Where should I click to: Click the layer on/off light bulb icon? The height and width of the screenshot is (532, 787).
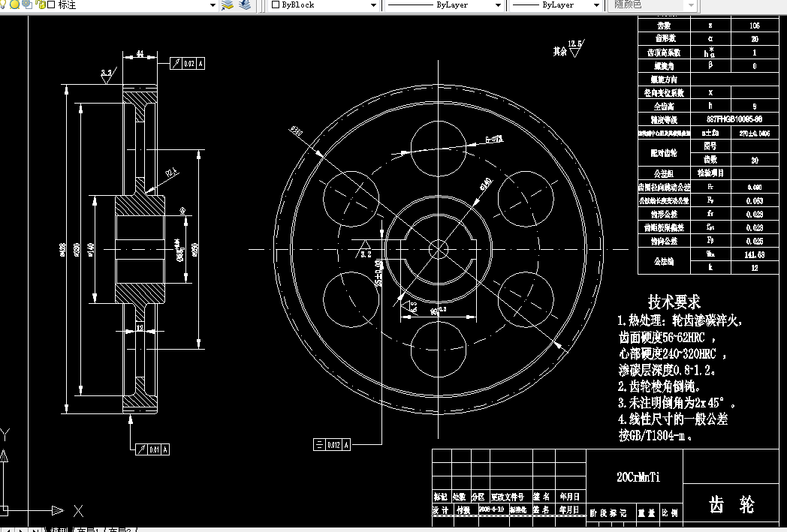(2, 5)
